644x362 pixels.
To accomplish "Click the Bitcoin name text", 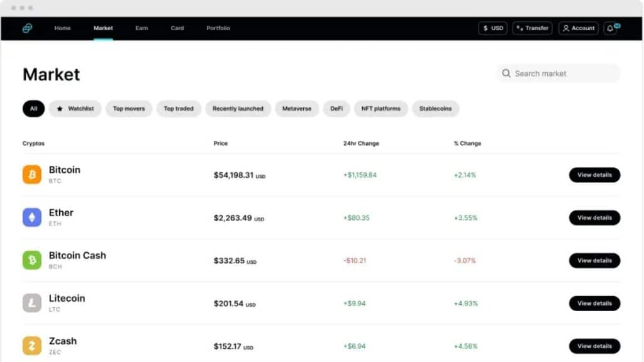I will 65,170.
